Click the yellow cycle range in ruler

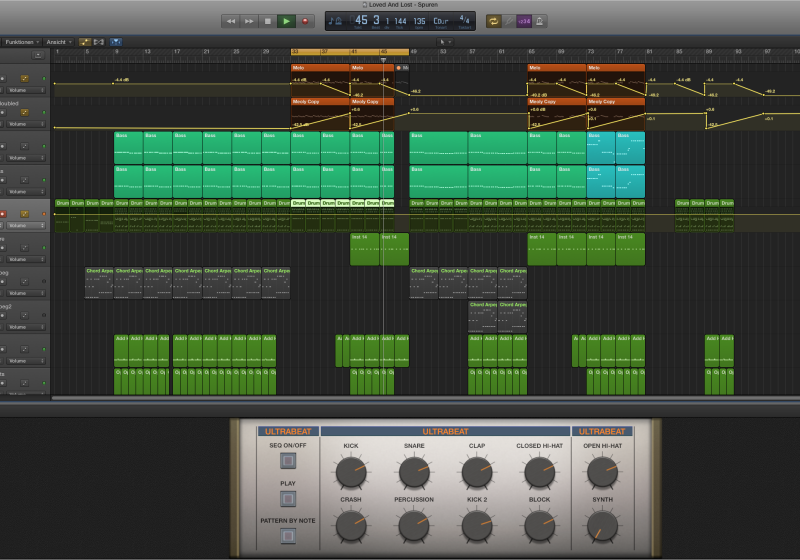coord(349,51)
